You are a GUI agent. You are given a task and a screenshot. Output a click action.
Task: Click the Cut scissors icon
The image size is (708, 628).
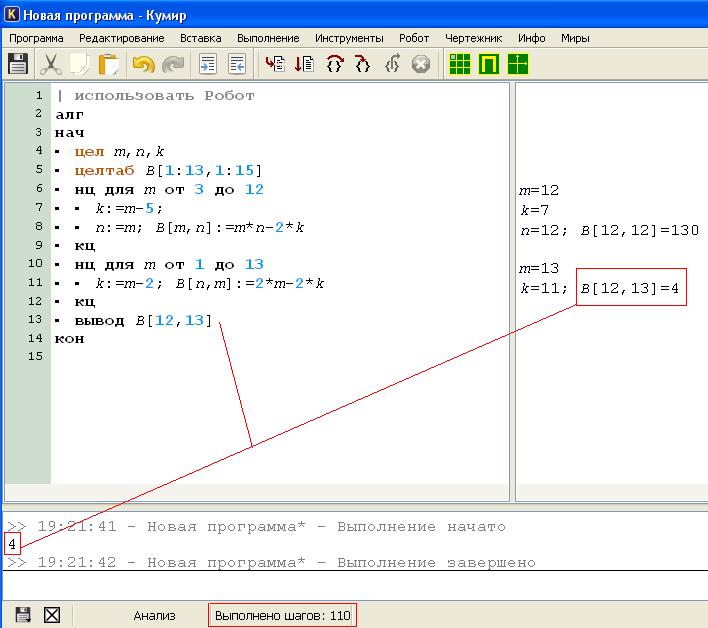tap(50, 64)
